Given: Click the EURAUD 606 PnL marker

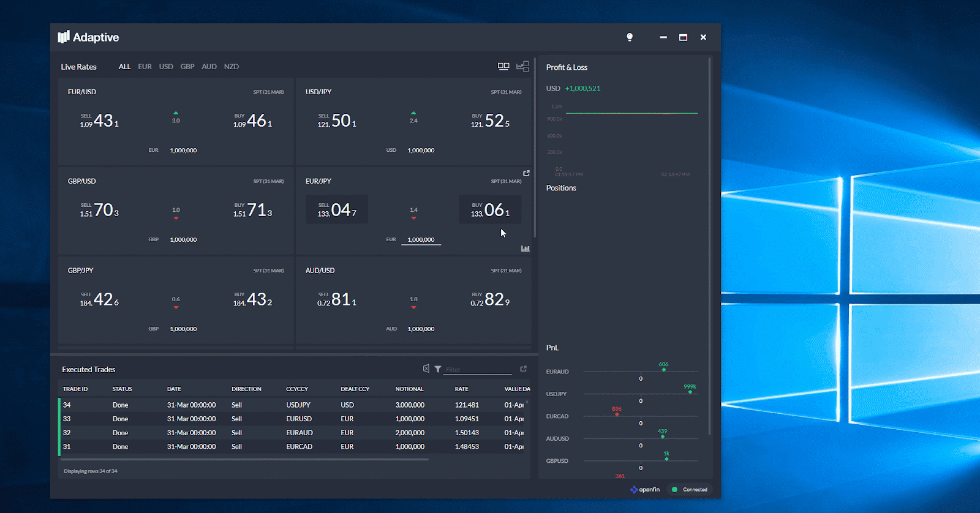Looking at the screenshot, I should (x=664, y=370).
